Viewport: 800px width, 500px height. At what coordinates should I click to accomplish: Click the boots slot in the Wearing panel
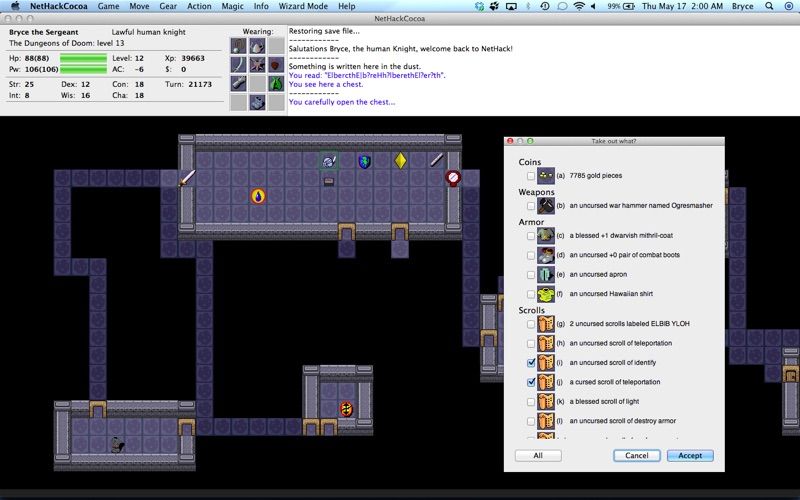(x=257, y=102)
